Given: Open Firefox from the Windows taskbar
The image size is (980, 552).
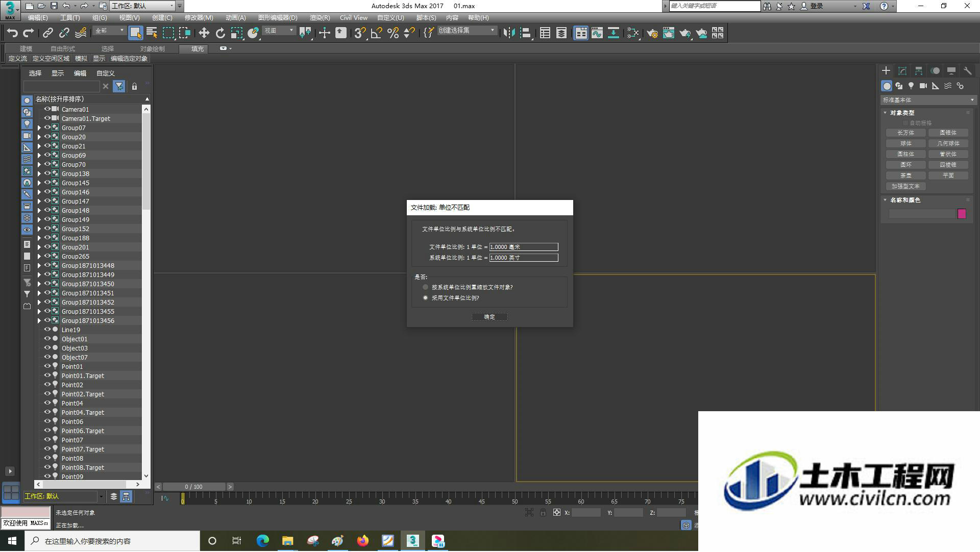Looking at the screenshot, I should [363, 541].
